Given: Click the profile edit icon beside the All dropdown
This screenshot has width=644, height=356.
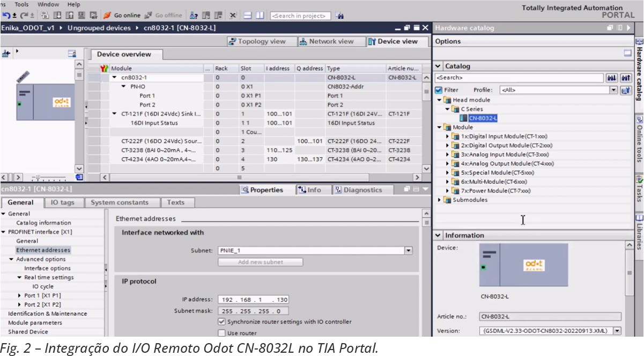Looking at the screenshot, I should (625, 90).
